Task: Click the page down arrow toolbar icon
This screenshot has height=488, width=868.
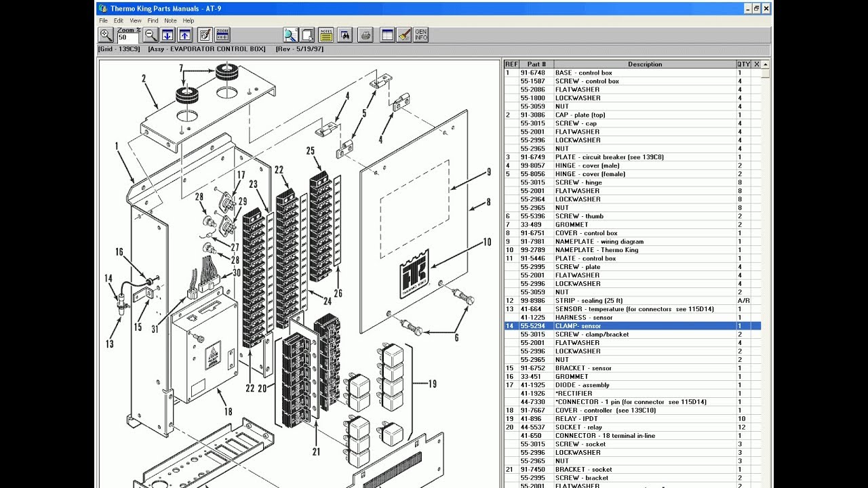Action: pos(167,35)
